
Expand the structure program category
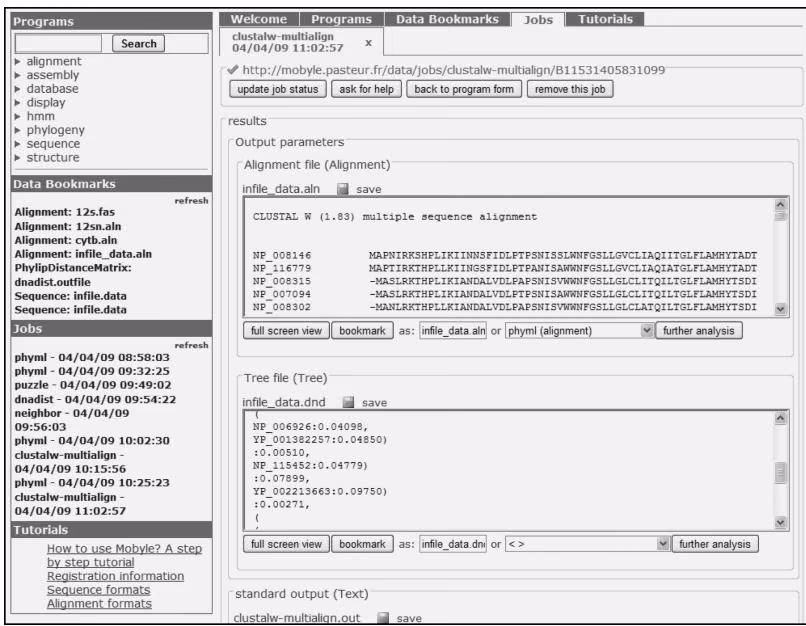pos(17,158)
